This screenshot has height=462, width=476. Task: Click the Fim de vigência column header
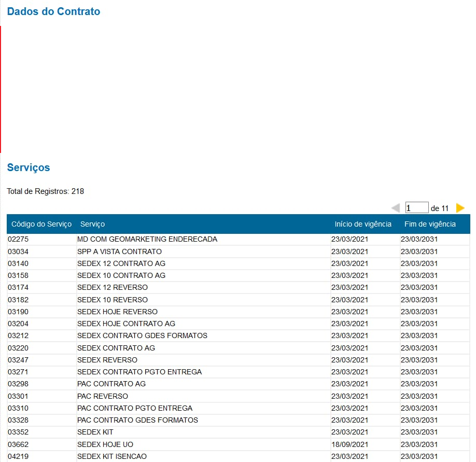coord(430,224)
